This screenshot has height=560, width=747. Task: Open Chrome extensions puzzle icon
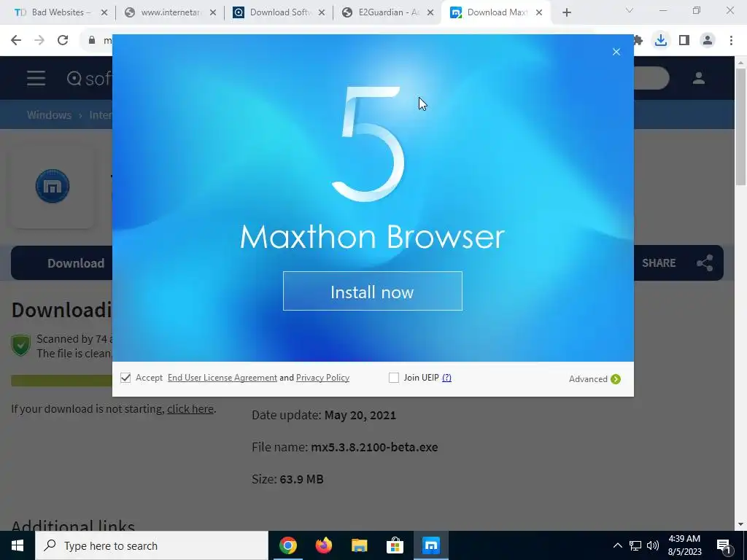coord(638,41)
